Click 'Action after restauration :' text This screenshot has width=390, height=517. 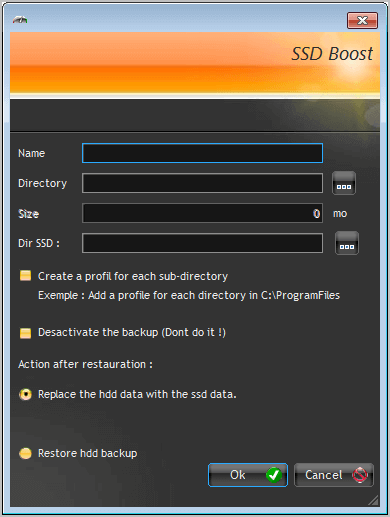pos(85,364)
